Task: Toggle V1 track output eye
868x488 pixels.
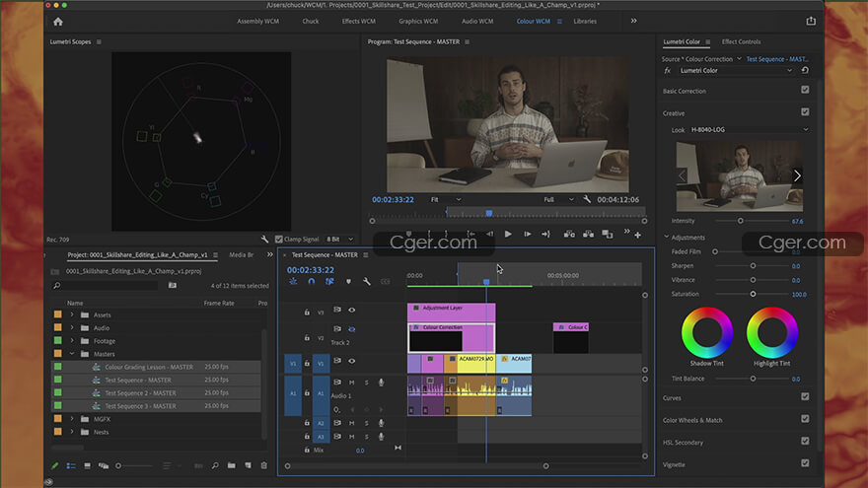Action: point(351,361)
